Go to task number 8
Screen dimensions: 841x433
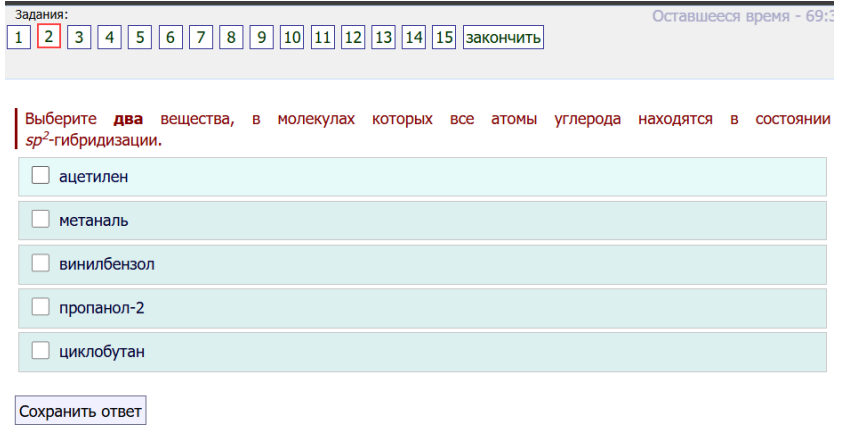[231, 38]
